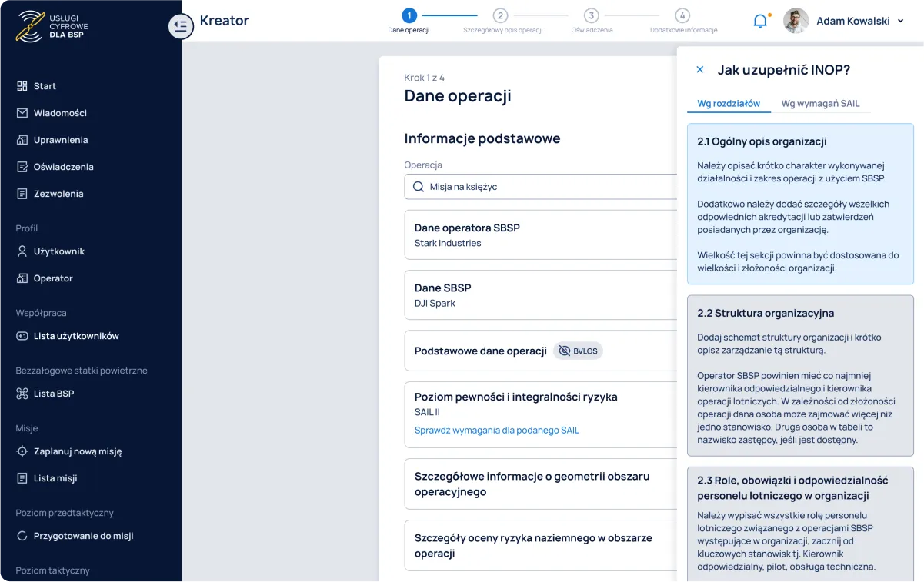The image size is (924, 582).
Task: Click the Lista BSP drone icon
Action: pos(22,394)
